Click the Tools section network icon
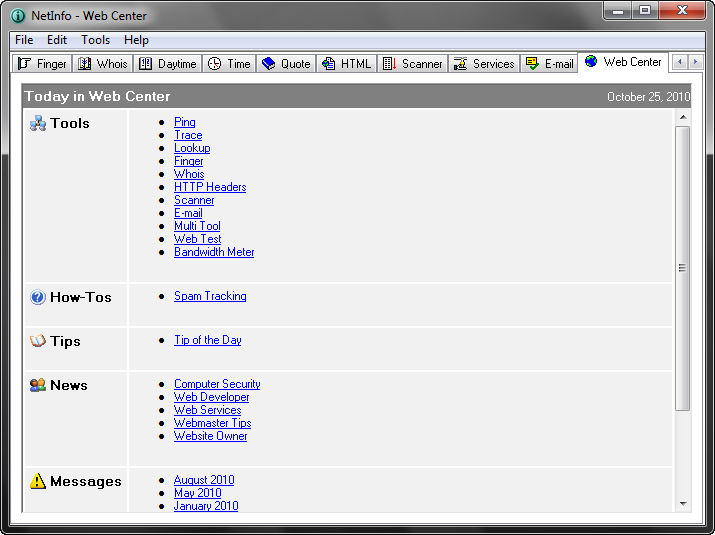The height and width of the screenshot is (535, 715). (x=38, y=124)
